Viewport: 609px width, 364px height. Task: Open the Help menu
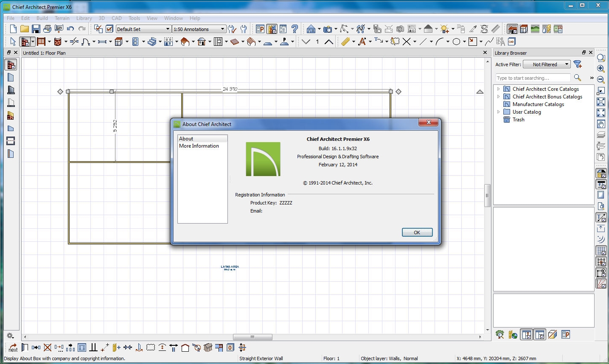pos(195,18)
